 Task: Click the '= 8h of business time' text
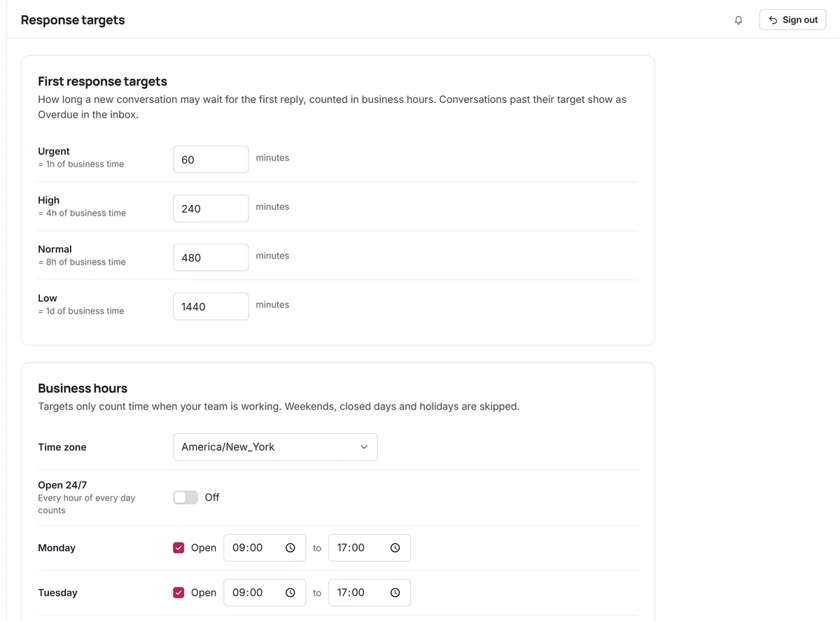pyautogui.click(x=82, y=262)
